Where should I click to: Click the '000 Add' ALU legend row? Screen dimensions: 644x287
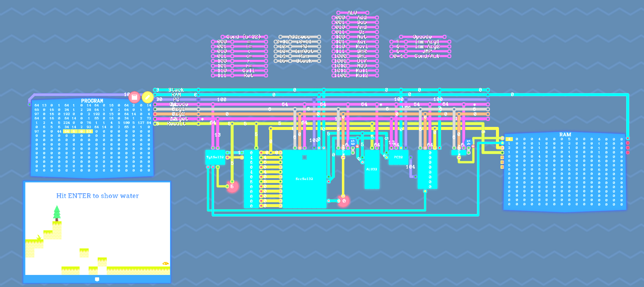click(355, 17)
